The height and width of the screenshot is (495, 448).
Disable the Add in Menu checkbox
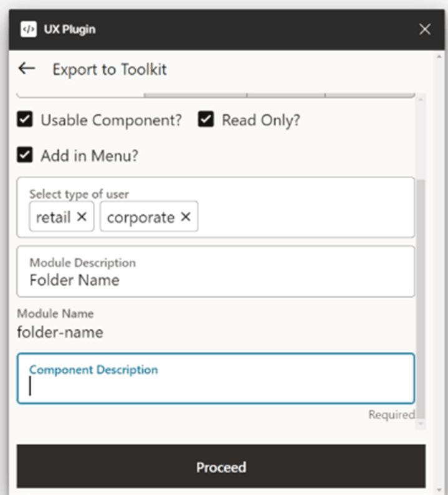tap(25, 155)
